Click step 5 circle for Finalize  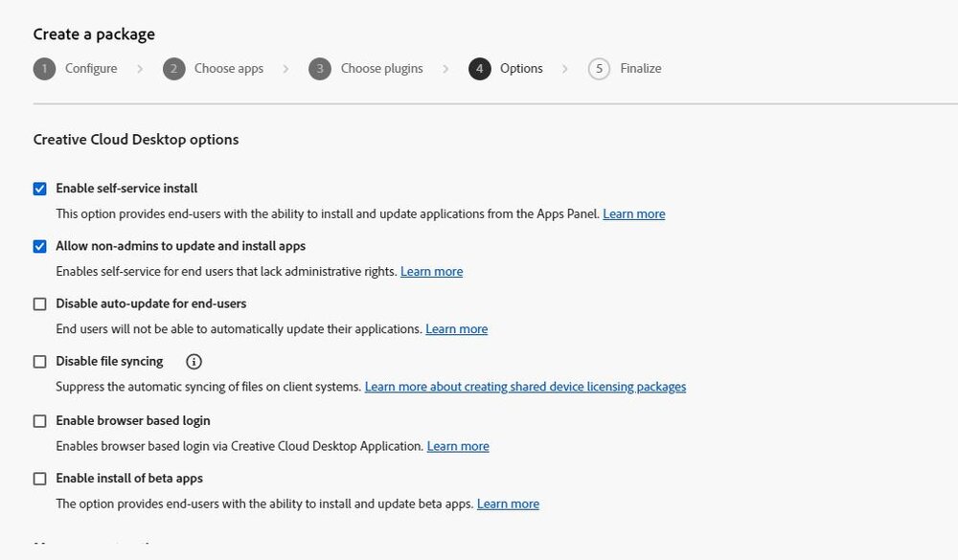point(599,69)
